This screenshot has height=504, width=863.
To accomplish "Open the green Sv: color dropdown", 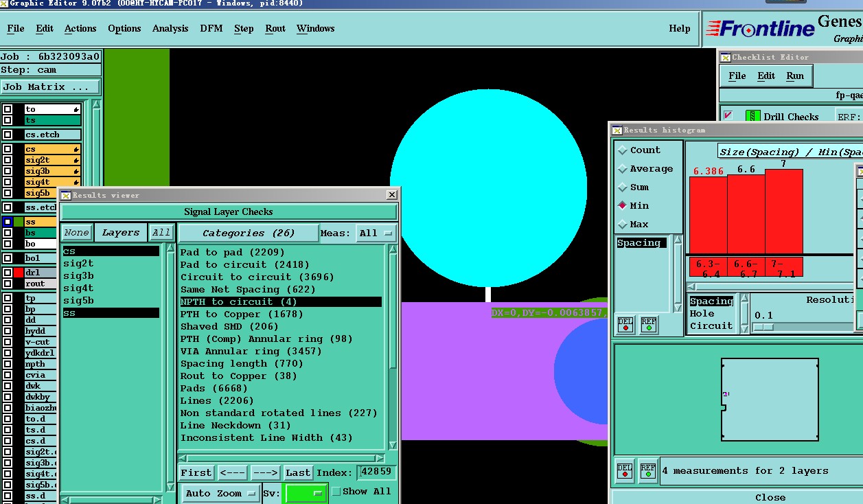I will [x=306, y=493].
